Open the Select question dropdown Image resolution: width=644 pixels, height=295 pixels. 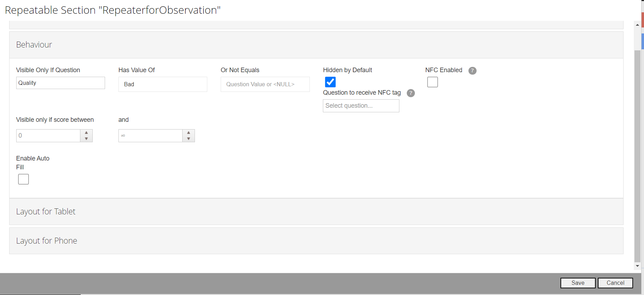361,106
